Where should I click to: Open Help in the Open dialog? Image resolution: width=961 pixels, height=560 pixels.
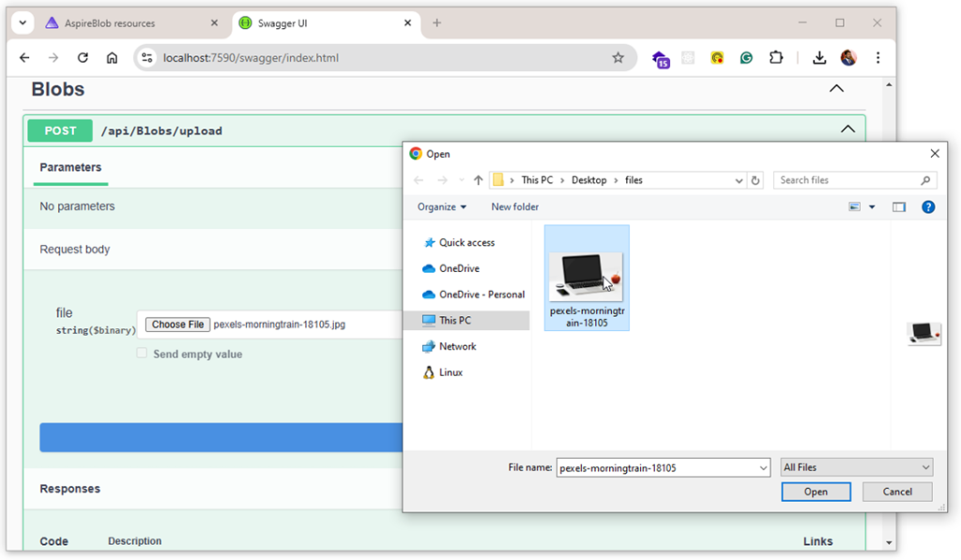coord(928,206)
